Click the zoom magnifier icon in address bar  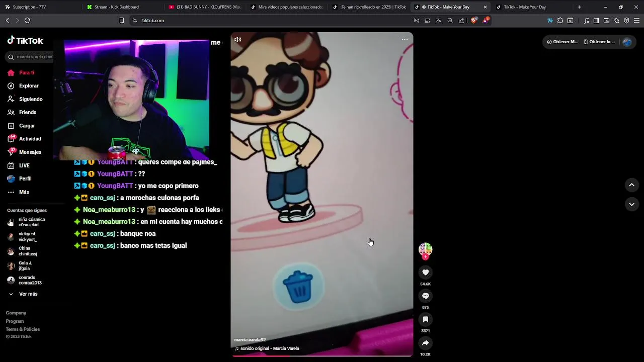pyautogui.click(x=450, y=21)
